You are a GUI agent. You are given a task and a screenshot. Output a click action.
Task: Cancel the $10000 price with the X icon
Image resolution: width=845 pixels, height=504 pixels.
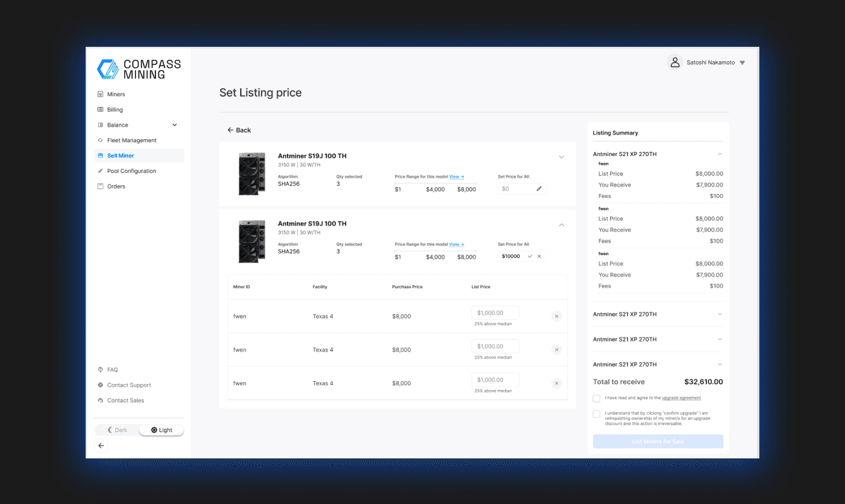pos(539,256)
